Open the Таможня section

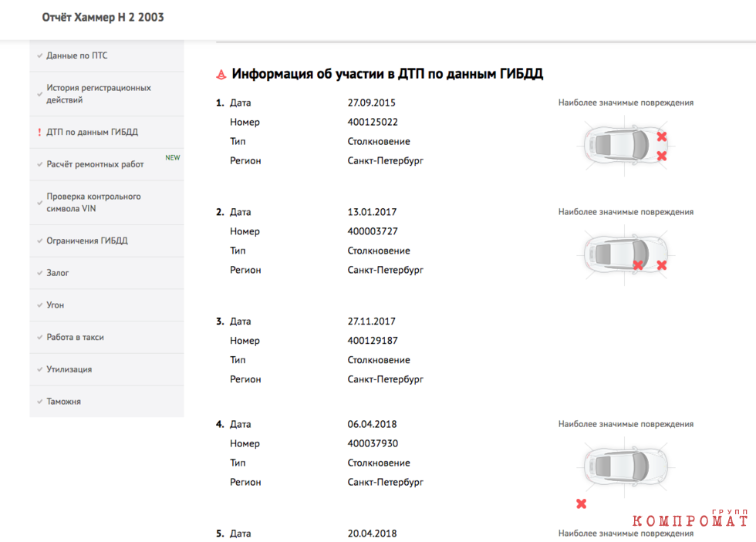[x=106, y=402]
